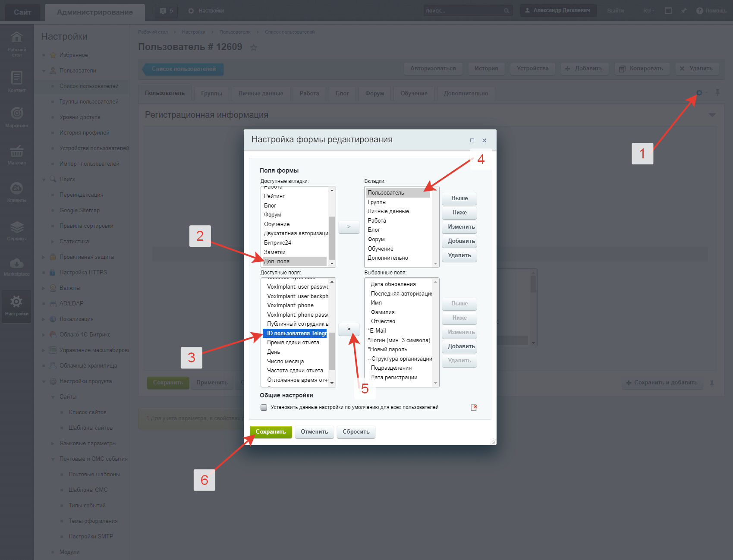Open the Рабочий стол sidebar section
The width and height of the screenshot is (733, 560).
point(17,44)
